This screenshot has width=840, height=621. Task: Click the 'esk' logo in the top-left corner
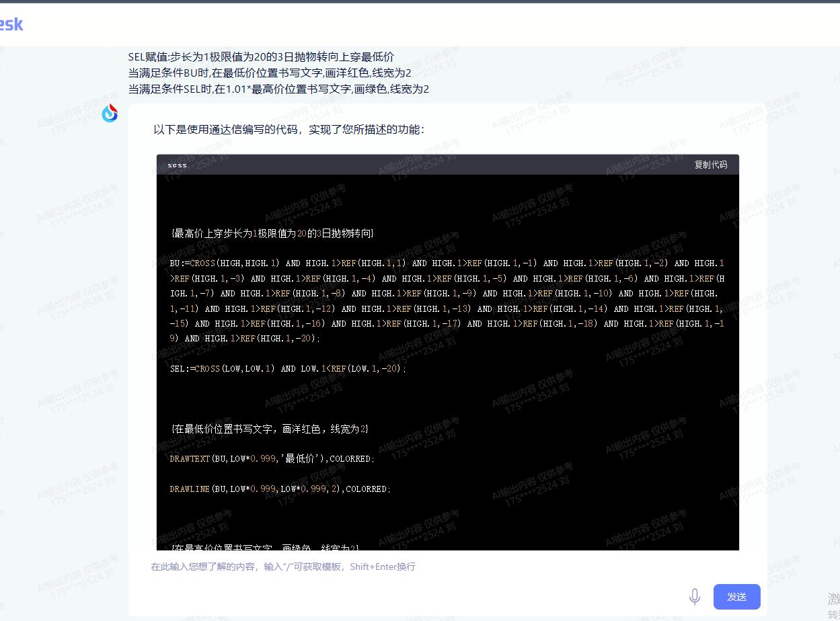coord(12,24)
